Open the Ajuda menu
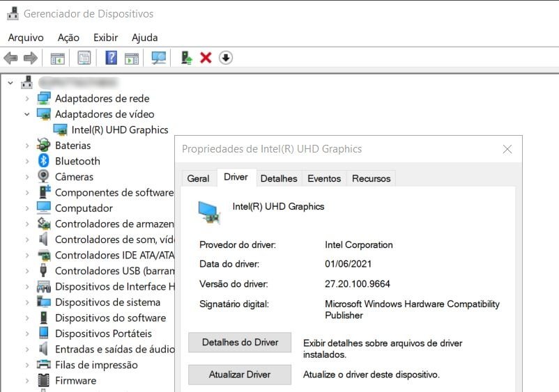 144,38
